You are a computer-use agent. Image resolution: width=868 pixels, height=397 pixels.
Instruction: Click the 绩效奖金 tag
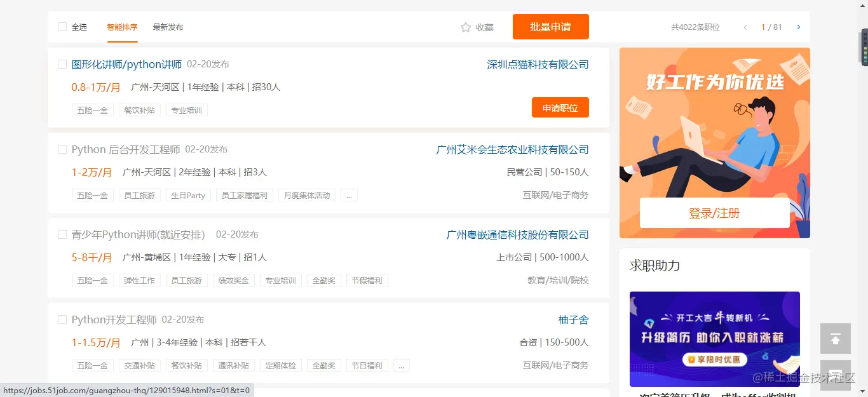pyautogui.click(x=234, y=280)
